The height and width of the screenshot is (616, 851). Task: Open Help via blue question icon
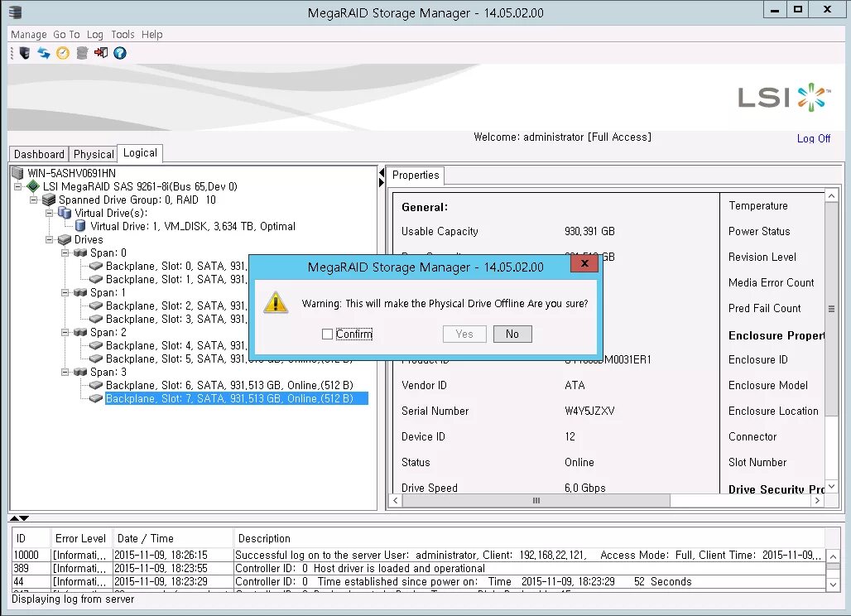(120, 53)
